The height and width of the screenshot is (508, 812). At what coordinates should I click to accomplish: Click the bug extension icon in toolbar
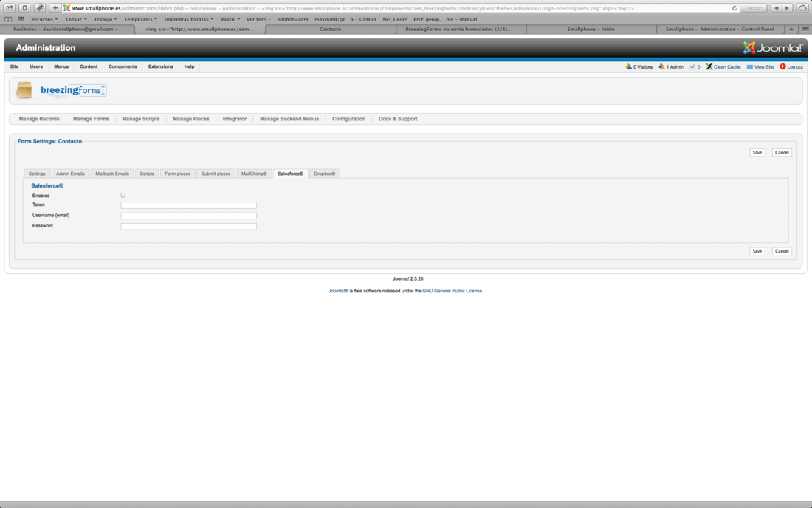tap(39, 8)
